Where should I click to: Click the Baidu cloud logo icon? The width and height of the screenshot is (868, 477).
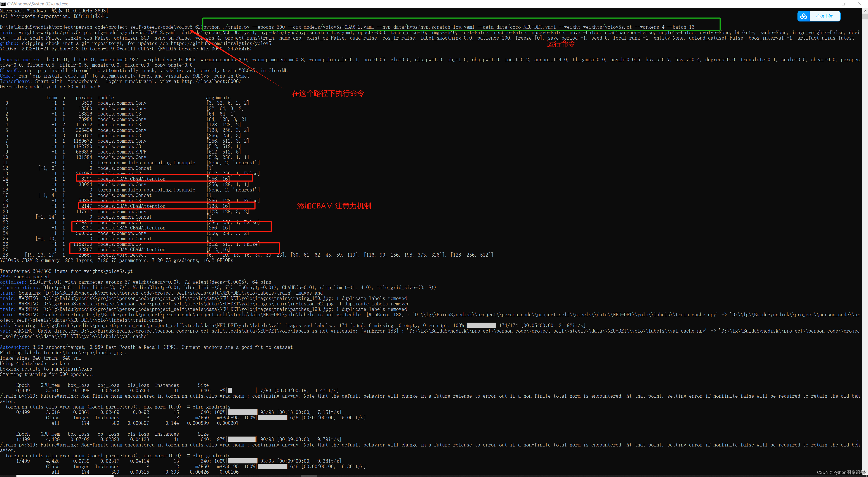point(804,16)
